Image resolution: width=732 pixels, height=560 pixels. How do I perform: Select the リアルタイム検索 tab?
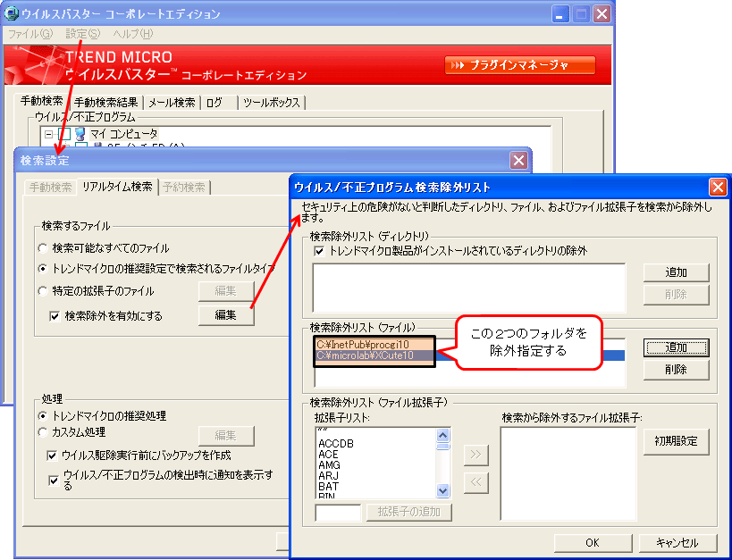point(117,187)
